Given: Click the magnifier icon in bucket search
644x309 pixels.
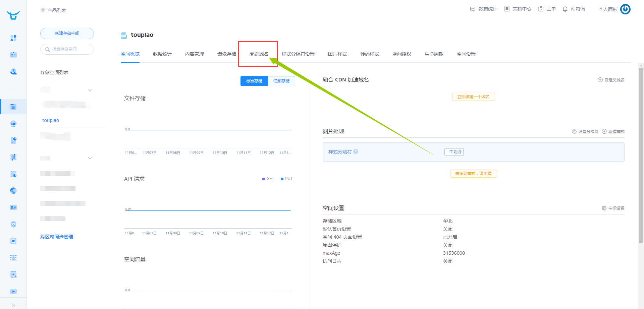Looking at the screenshot, I should tap(48, 50).
